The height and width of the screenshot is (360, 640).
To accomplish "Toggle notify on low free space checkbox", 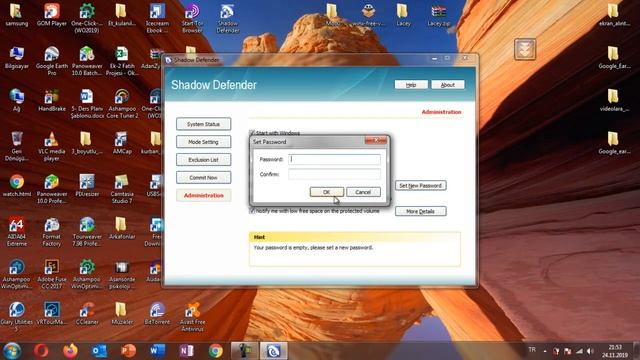I will pyautogui.click(x=252, y=211).
